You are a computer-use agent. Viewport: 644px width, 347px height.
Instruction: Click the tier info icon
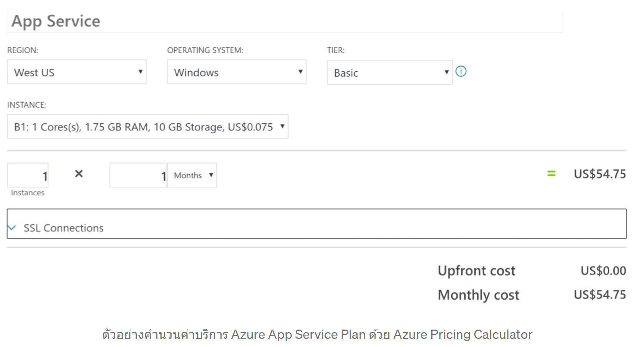(461, 71)
